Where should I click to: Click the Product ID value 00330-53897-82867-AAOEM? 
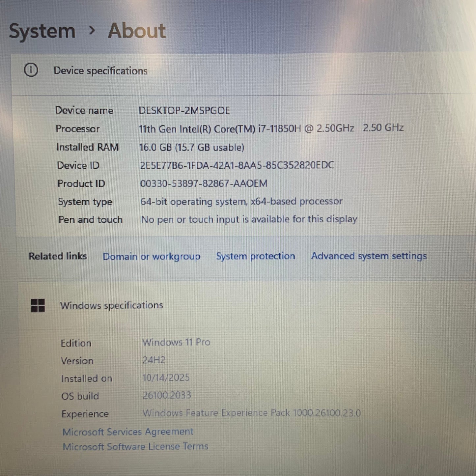pyautogui.click(x=204, y=183)
